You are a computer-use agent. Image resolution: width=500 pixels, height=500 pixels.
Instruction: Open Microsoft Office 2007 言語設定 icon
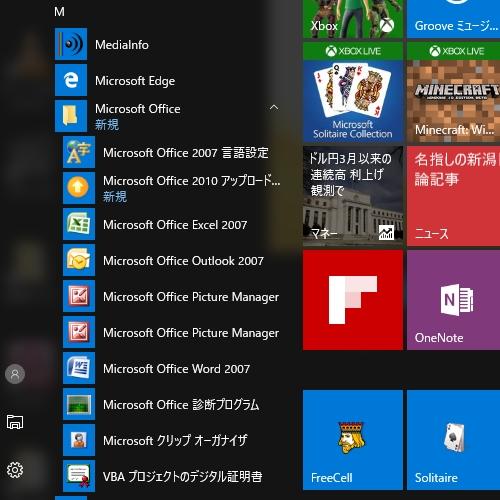[x=79, y=152]
